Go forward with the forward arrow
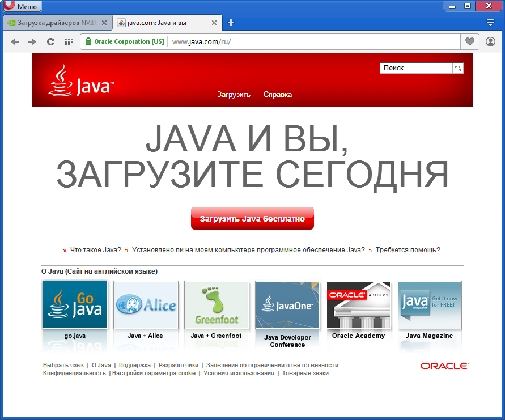Screen dimensions: 505x420 pos(32,41)
